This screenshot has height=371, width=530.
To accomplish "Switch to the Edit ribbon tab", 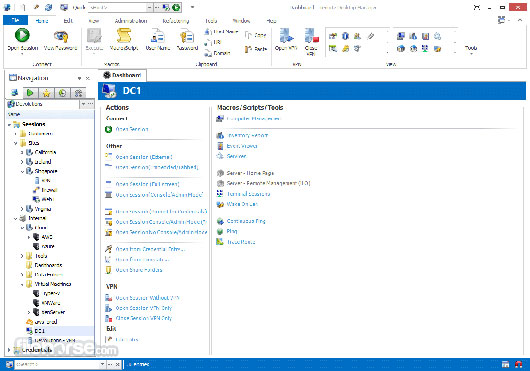I will 68,21.
